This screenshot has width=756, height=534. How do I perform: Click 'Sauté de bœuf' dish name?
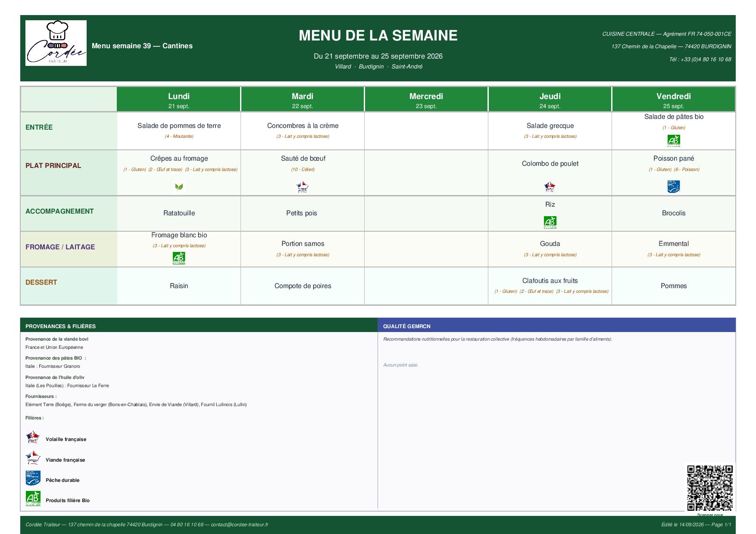[x=303, y=158]
